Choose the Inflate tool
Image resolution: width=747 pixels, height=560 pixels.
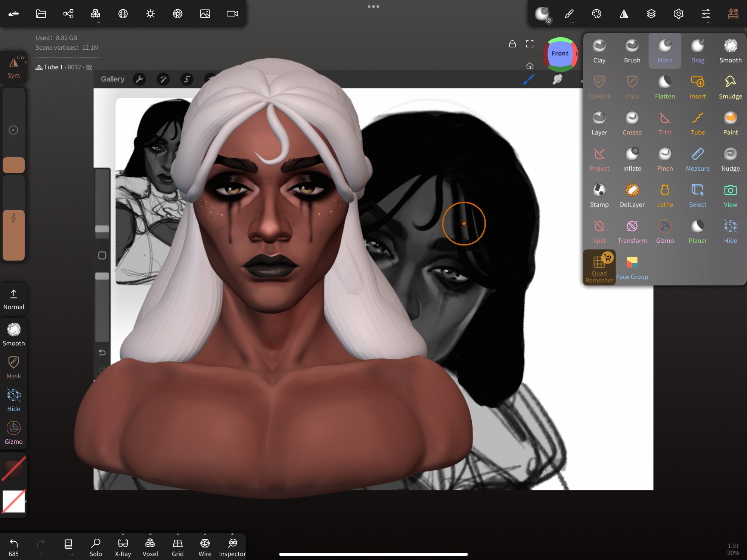tap(632, 160)
